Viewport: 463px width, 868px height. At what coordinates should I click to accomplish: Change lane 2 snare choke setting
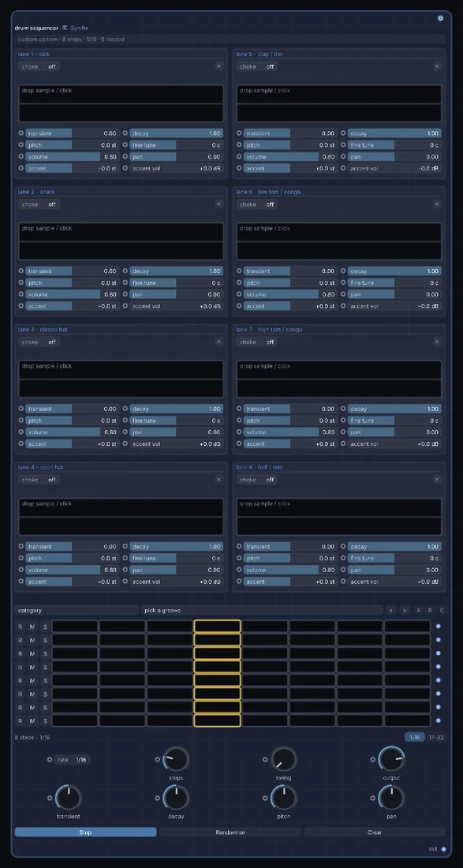click(39, 204)
